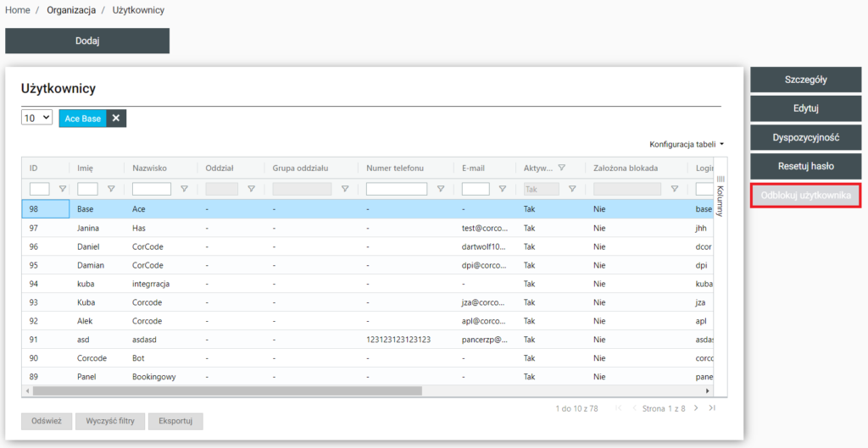Click the horizontal table scrollbar
The image size is (868, 448).
point(227,391)
